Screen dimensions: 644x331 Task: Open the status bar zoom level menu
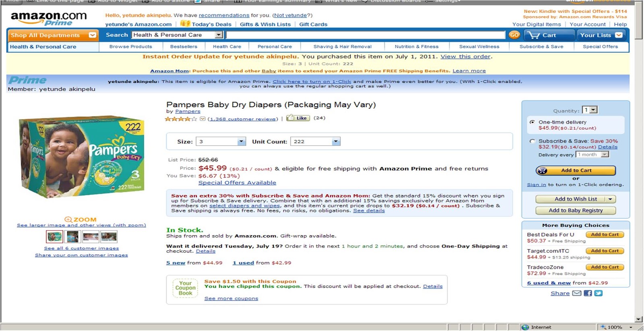point(631,327)
